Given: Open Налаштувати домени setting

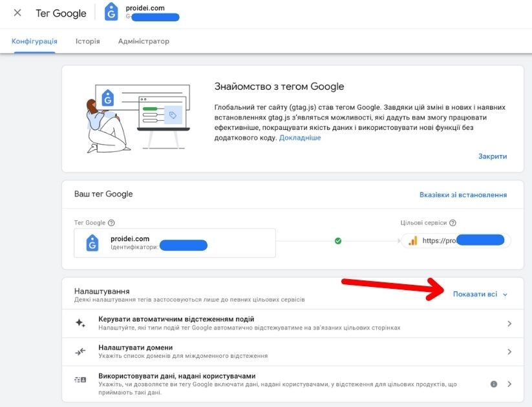Looking at the screenshot, I should tap(293, 351).
